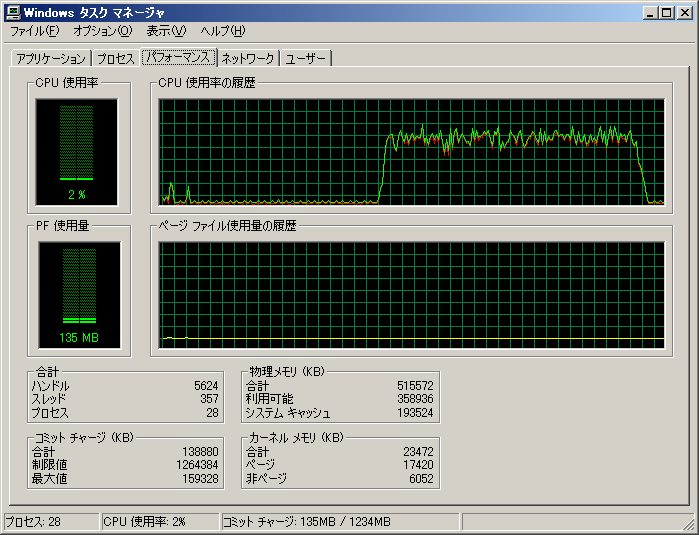Screen dimensions: 699x535
Task: Click the プロセス value 28 under 合計
Action: click(212, 413)
